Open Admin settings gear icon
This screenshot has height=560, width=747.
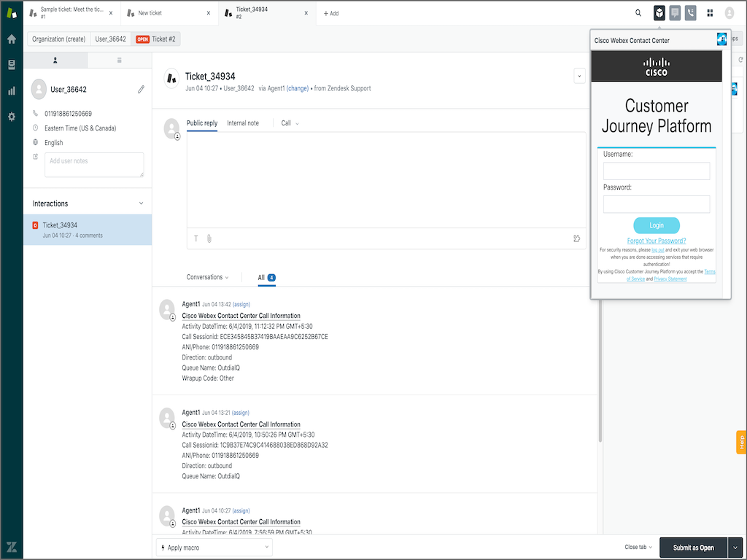(x=11, y=117)
